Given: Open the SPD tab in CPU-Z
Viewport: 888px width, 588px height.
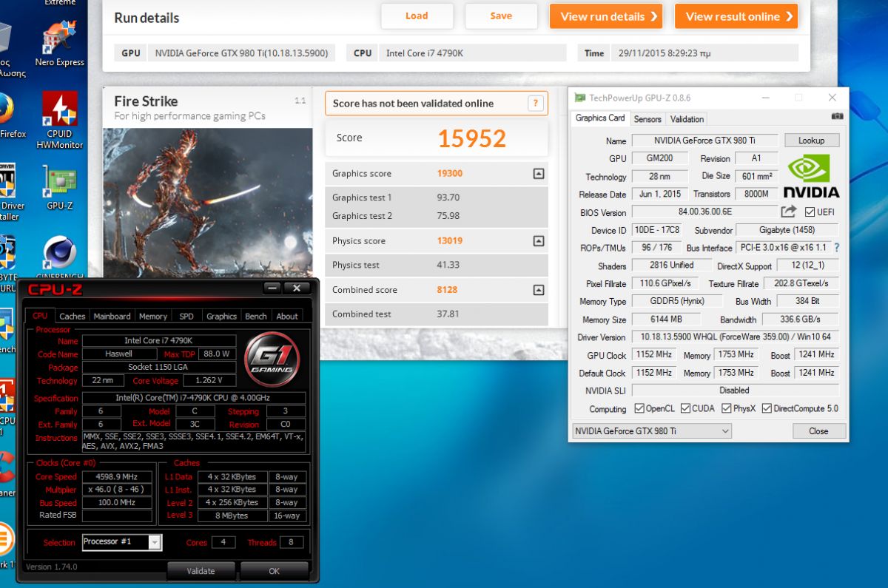Looking at the screenshot, I should [186, 316].
